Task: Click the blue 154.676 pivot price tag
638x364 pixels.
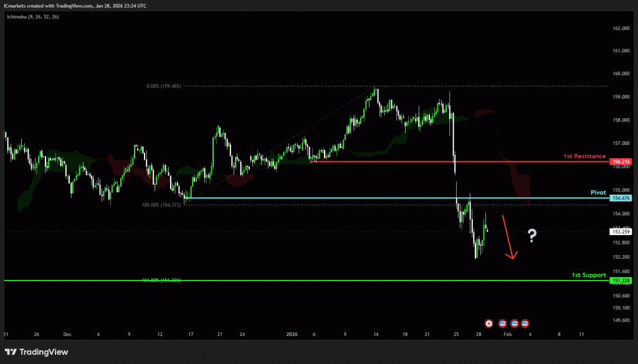Action: pyautogui.click(x=621, y=198)
